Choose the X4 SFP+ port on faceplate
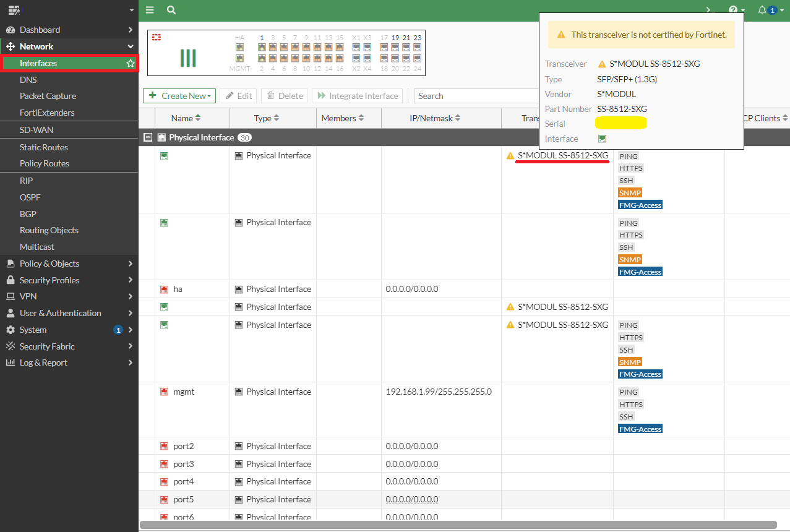Screen dimensions: 790x532 (367, 58)
